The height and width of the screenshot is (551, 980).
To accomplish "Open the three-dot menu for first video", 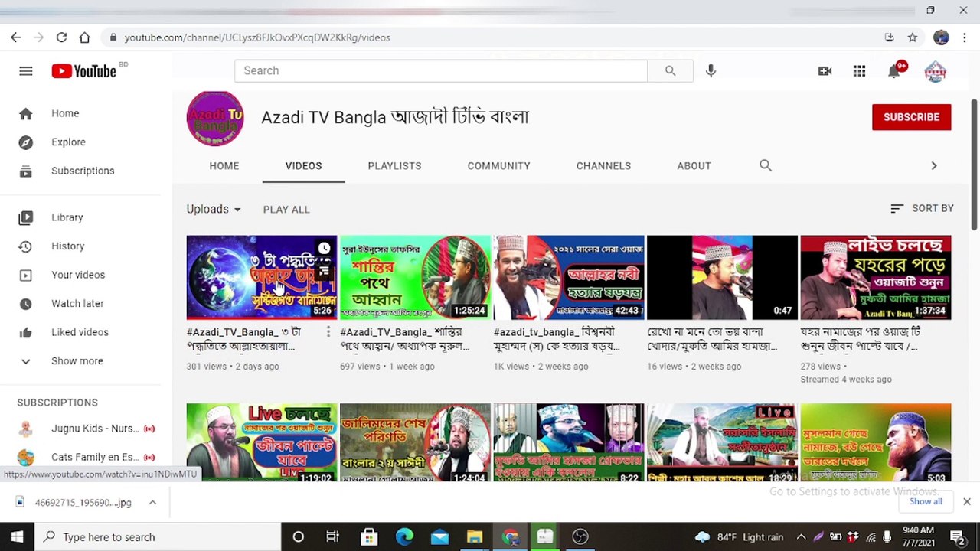I will [328, 331].
